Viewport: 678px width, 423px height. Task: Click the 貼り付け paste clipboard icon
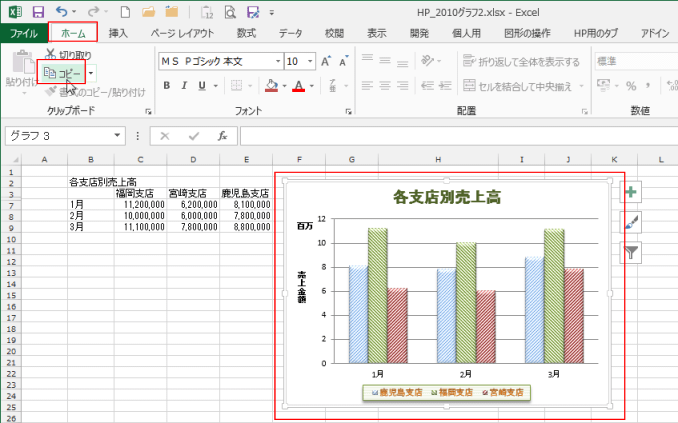[23, 61]
